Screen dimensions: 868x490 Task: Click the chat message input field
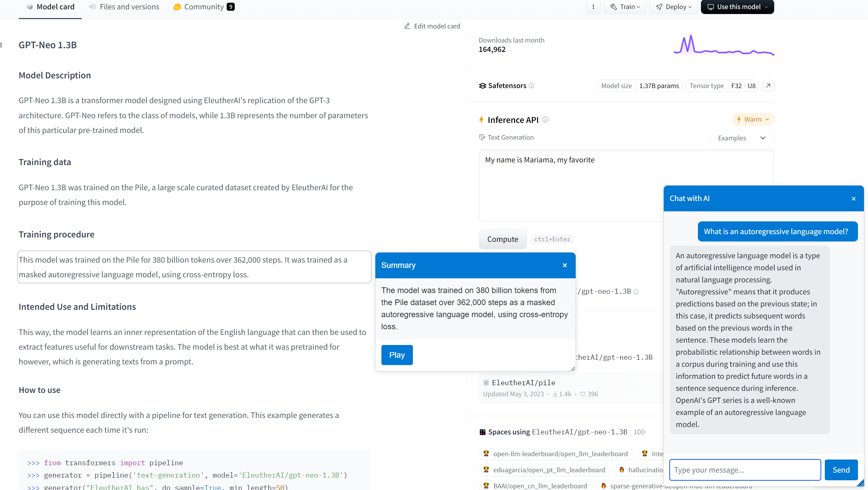(x=745, y=470)
